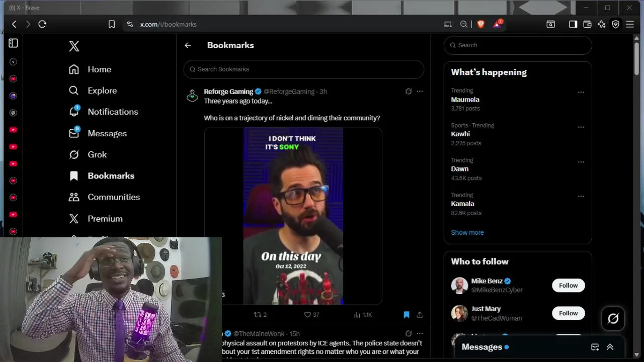Play the Reforge Gaming video thumbnail
The image size is (644, 362).
[293, 216]
